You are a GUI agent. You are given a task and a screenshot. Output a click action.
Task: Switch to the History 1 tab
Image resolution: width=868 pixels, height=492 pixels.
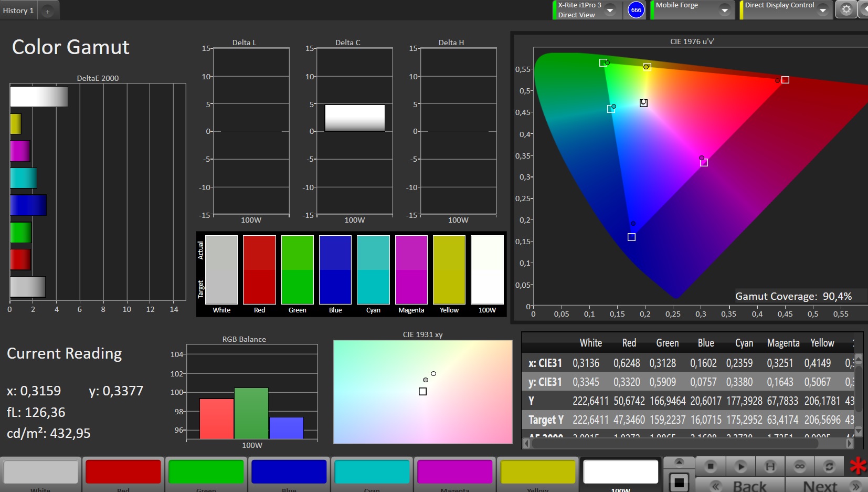tap(18, 11)
